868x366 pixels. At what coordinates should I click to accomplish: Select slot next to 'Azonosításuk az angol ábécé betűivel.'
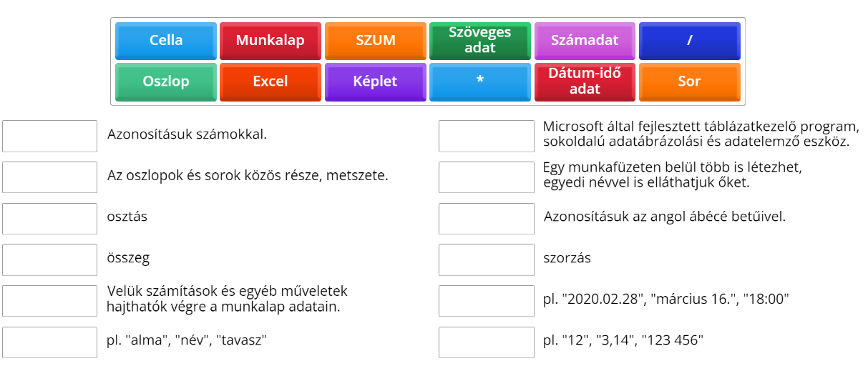tap(487, 219)
